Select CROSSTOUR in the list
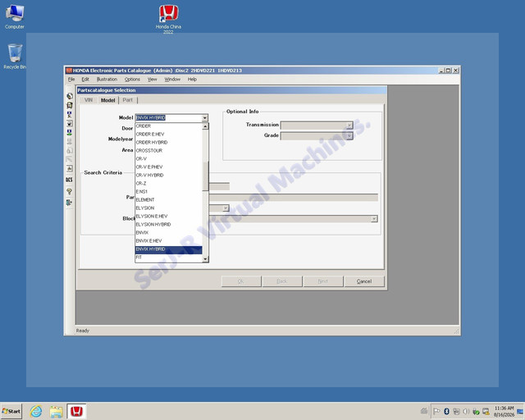This screenshot has height=420, width=525. coord(169,150)
